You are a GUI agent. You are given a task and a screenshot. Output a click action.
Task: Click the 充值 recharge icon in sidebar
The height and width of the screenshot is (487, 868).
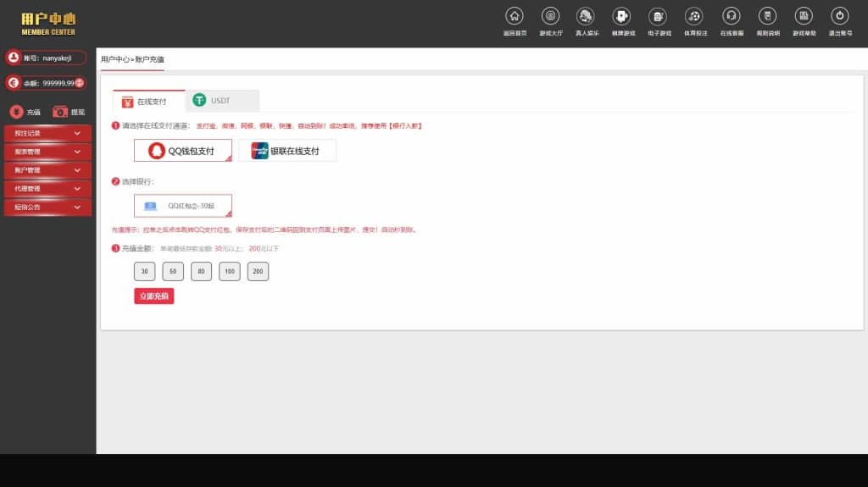tap(17, 112)
